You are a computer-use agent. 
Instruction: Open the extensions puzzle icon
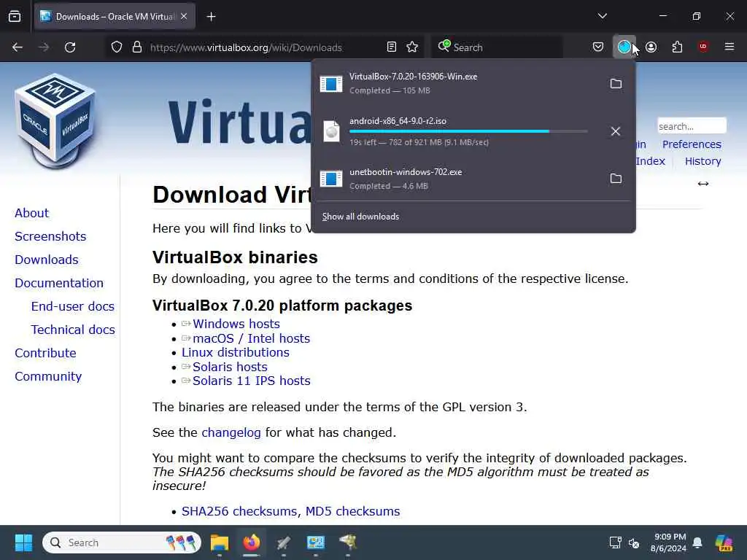pos(678,47)
